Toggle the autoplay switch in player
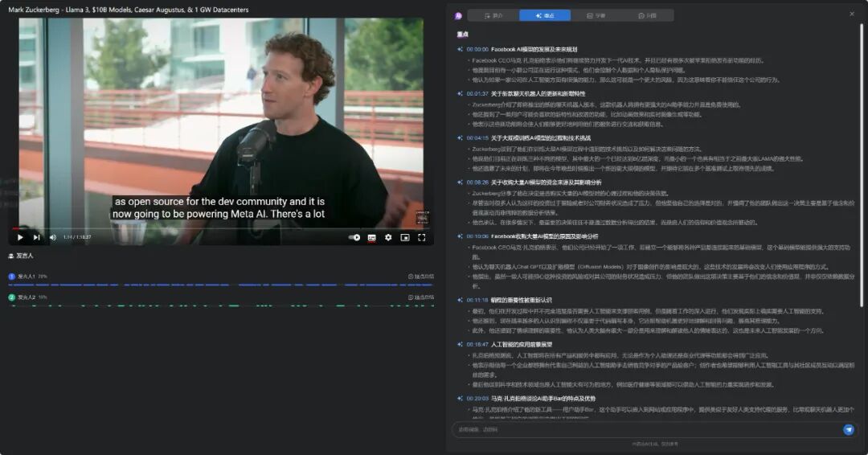Image resolution: width=868 pixels, height=455 pixels. coord(354,237)
